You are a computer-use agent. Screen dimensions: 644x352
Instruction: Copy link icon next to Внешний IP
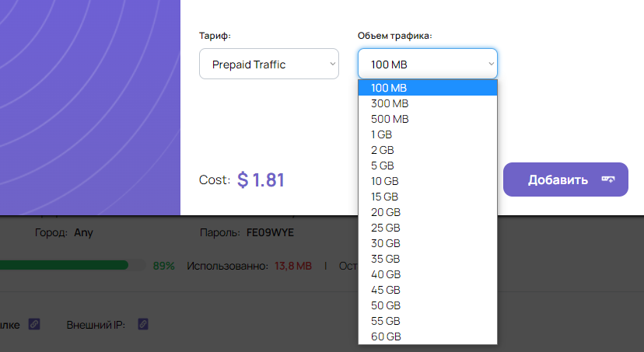[143, 325]
